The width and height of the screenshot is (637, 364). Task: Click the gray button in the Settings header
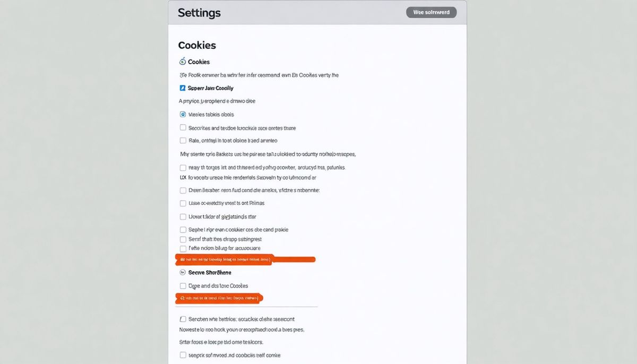pos(431,12)
